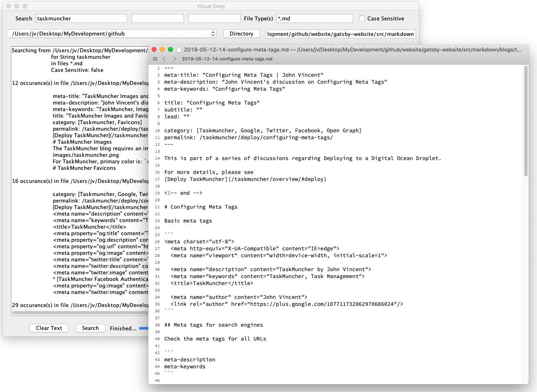Click the horizontal scrollbar in the results pane
Viewport: 537px width, 392px height.
pos(80,313)
